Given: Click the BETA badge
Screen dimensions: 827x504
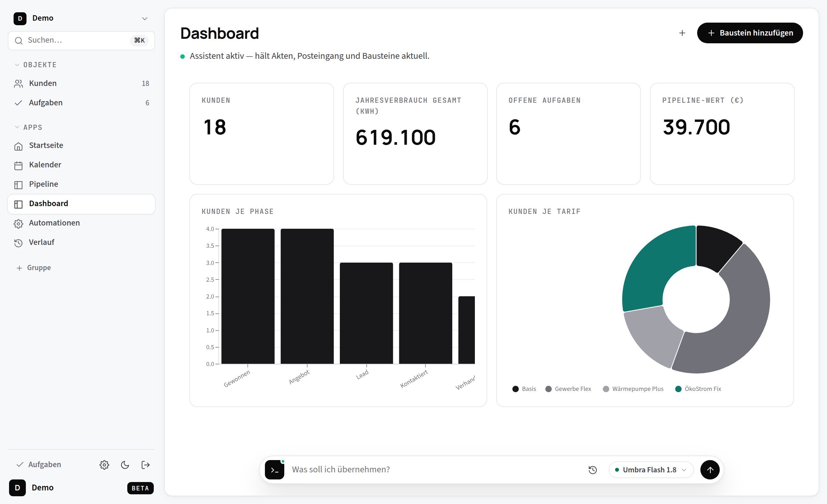Looking at the screenshot, I should [x=140, y=488].
